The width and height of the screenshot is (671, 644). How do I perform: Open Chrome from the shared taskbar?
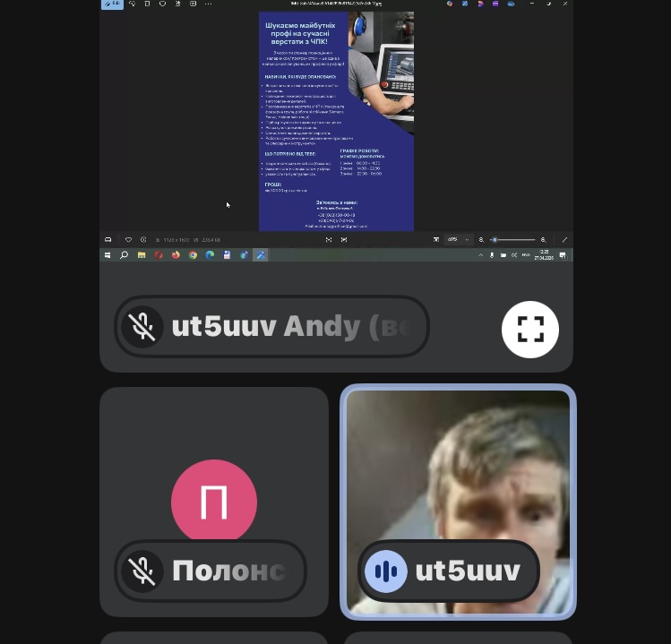coord(193,255)
